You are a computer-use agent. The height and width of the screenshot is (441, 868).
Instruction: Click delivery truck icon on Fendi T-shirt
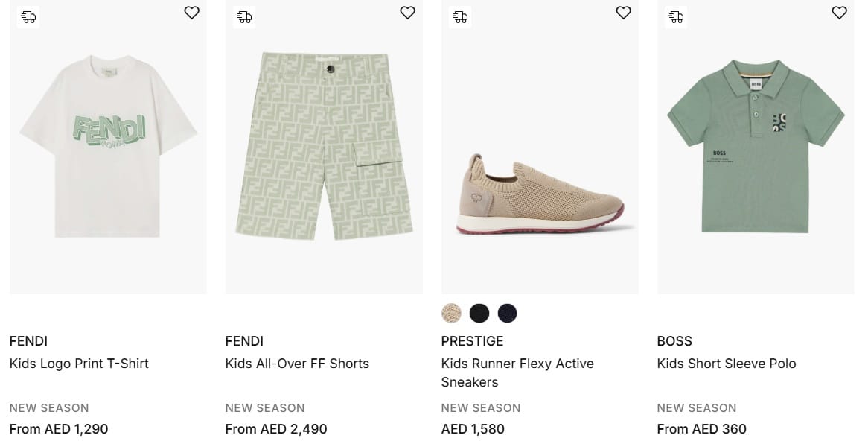[x=28, y=16]
